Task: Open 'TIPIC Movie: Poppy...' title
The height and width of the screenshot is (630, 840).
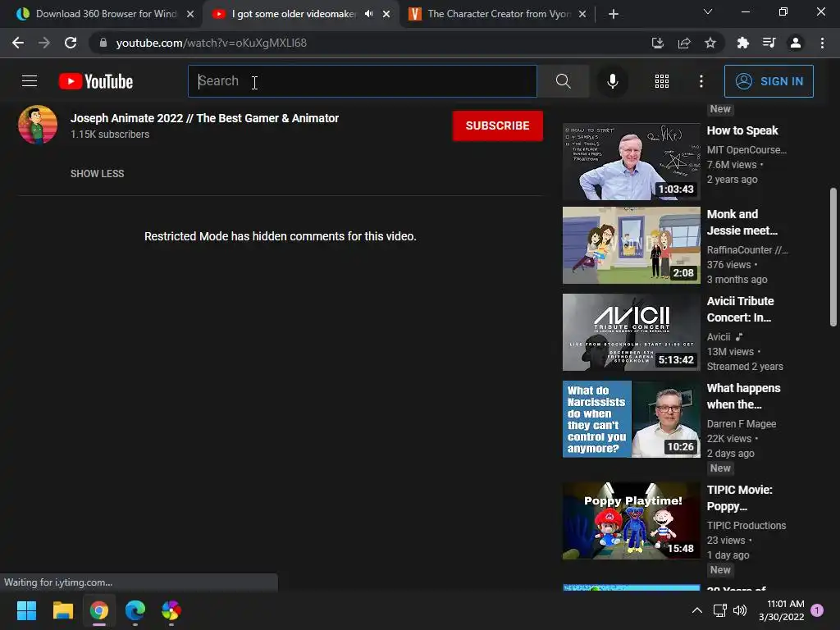Action: coord(740,498)
